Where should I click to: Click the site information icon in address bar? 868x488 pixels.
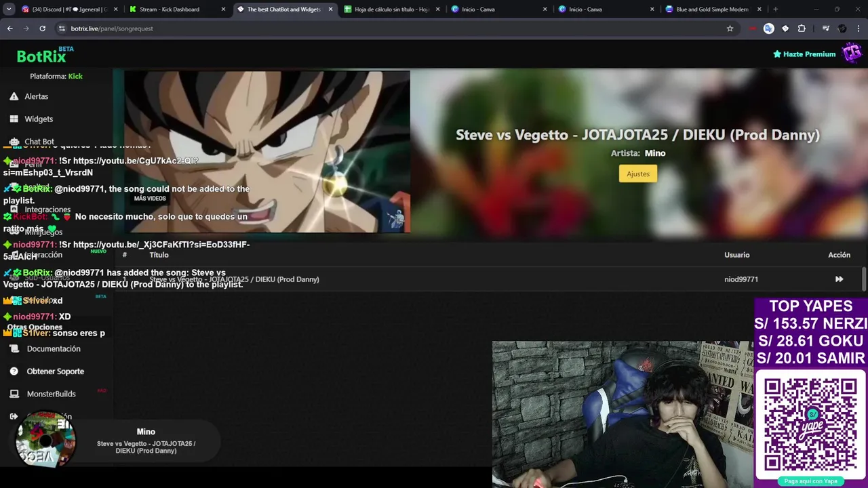(62, 28)
